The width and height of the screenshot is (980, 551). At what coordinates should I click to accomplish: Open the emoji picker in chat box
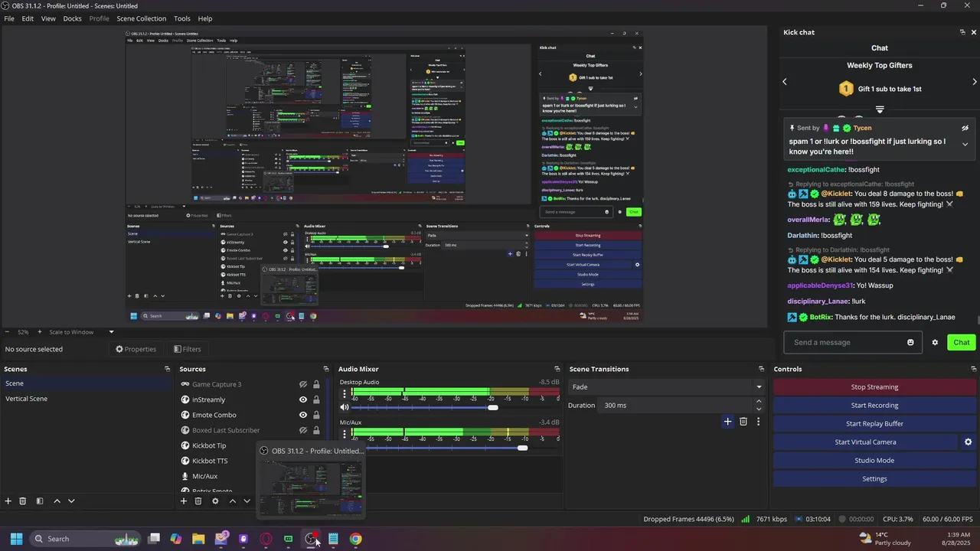pos(910,343)
